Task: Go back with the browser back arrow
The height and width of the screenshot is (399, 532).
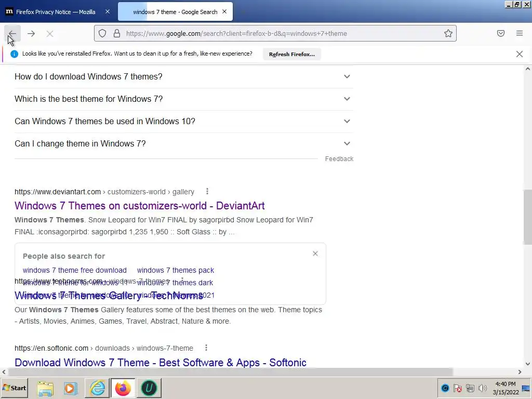Action: point(12,33)
